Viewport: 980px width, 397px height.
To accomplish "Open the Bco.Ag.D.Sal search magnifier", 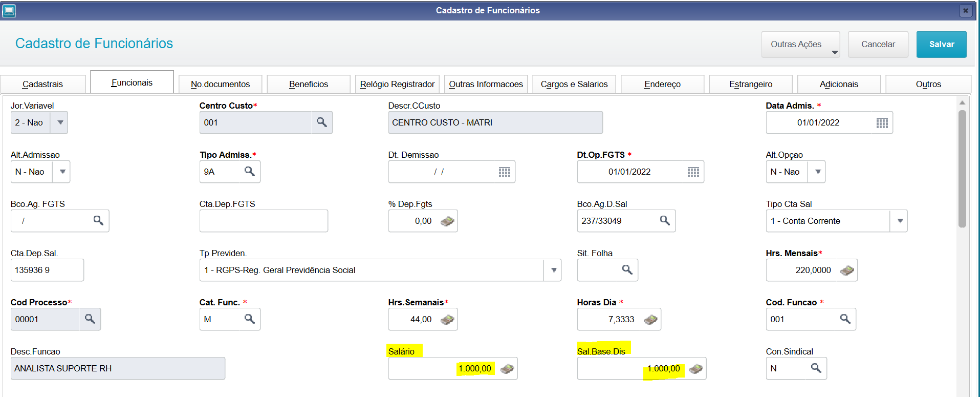I will point(665,221).
